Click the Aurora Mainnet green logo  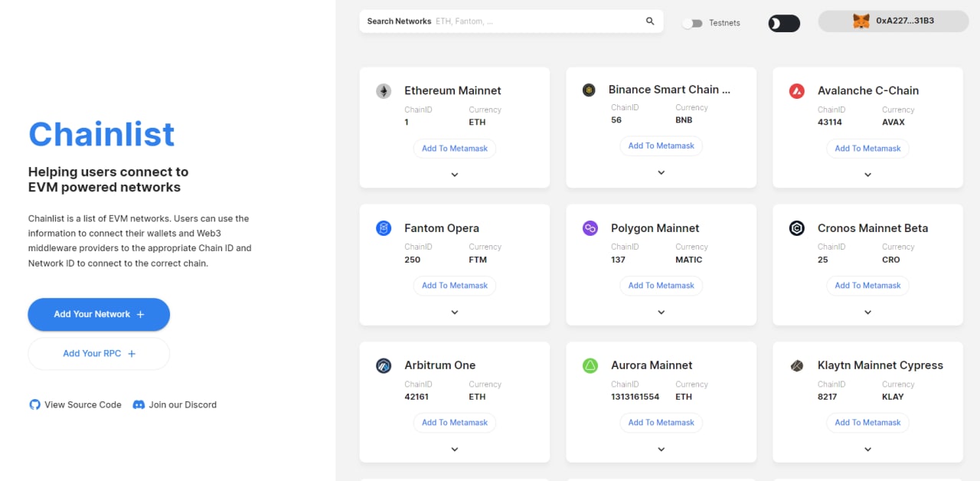(x=590, y=365)
